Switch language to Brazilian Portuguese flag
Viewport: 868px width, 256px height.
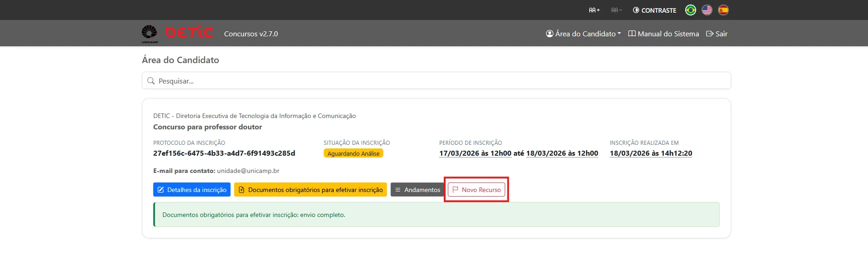(x=690, y=10)
